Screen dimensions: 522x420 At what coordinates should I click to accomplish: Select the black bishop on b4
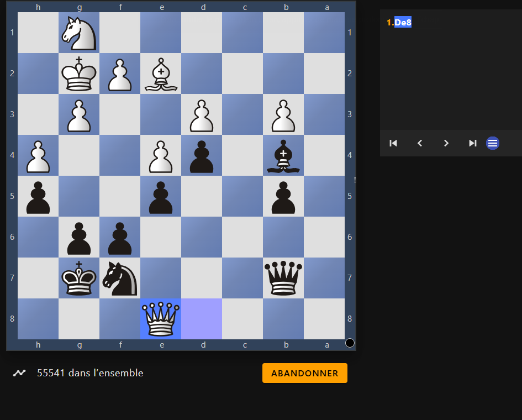click(283, 155)
